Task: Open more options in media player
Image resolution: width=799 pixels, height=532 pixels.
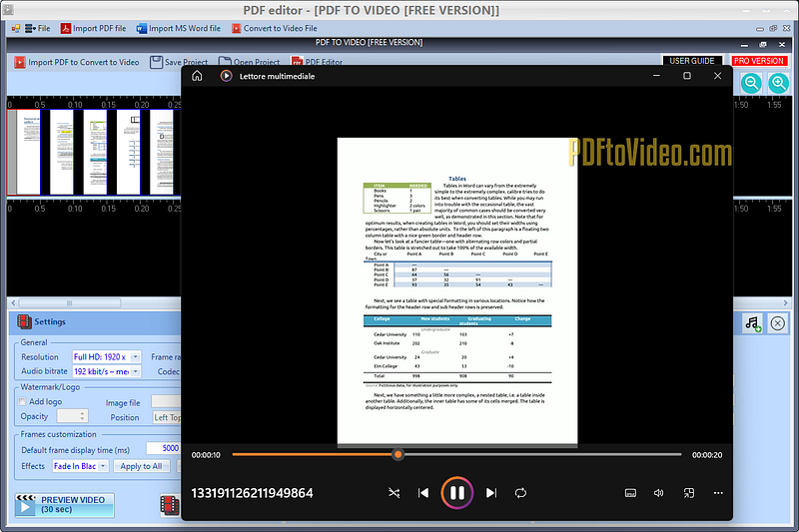Action: coord(718,493)
